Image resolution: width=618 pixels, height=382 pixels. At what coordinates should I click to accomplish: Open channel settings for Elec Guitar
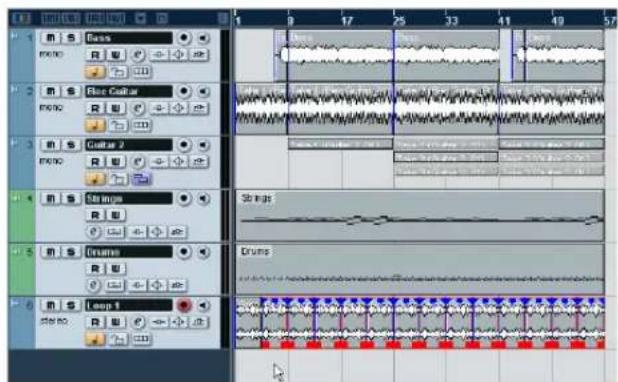coord(138,108)
